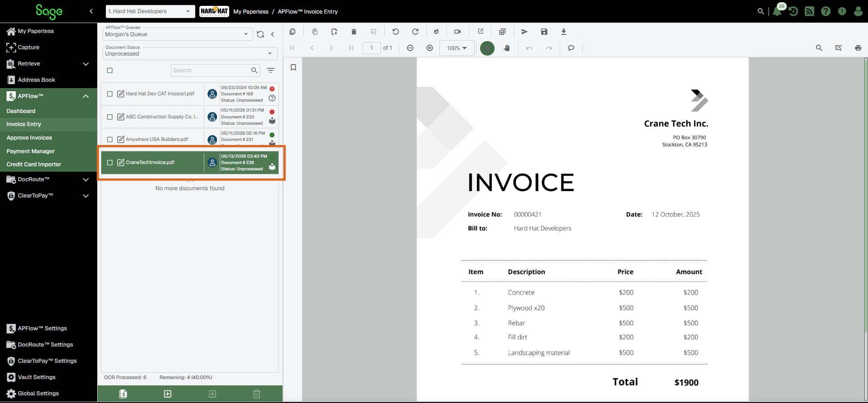The width and height of the screenshot is (868, 403).
Task: Click the page number input box
Action: pyautogui.click(x=372, y=48)
